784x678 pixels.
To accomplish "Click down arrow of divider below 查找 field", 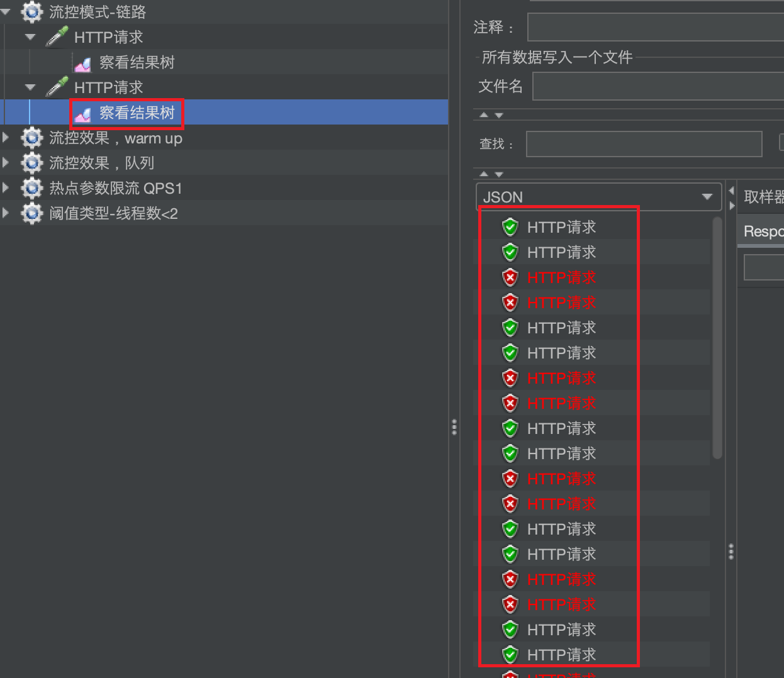I will click(x=499, y=174).
